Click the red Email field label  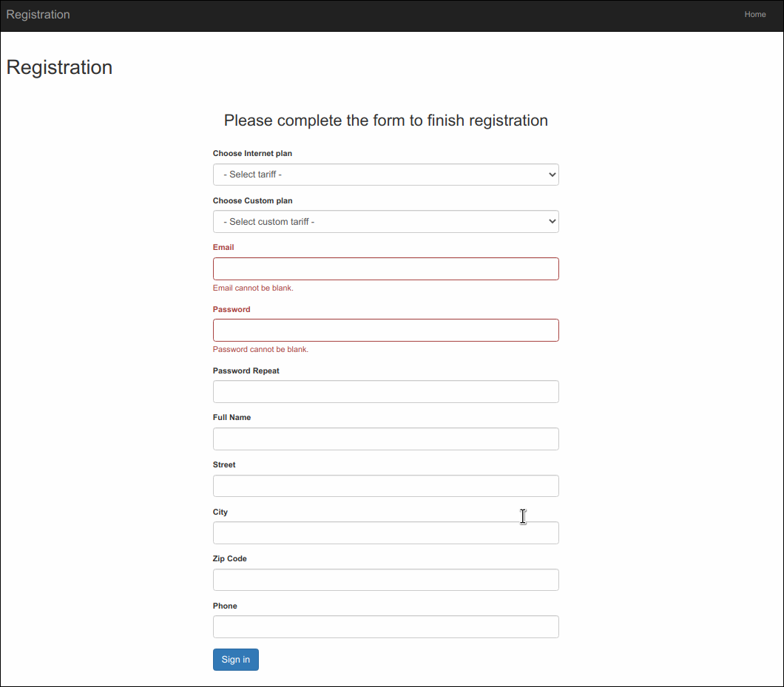coord(223,248)
